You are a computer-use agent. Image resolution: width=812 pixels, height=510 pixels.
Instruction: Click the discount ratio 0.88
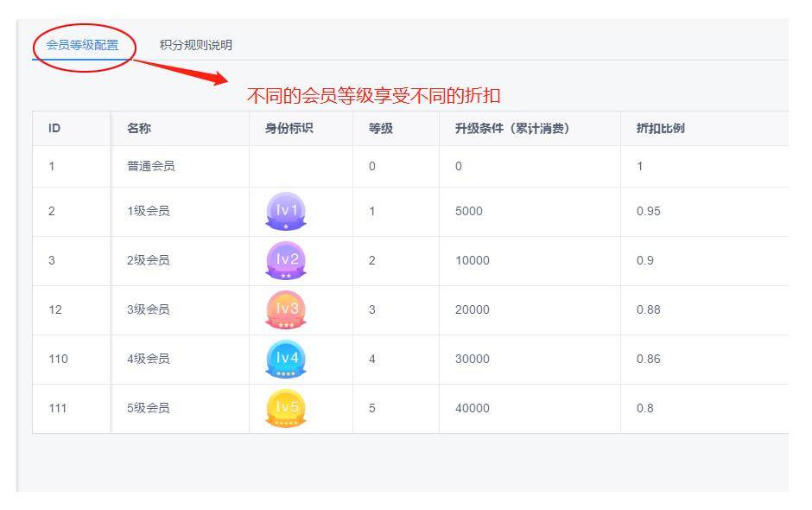(x=649, y=309)
